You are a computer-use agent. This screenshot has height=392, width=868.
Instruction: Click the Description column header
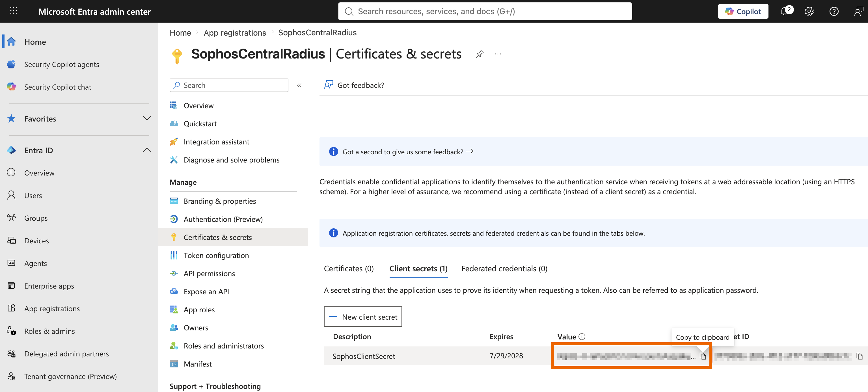pos(352,336)
